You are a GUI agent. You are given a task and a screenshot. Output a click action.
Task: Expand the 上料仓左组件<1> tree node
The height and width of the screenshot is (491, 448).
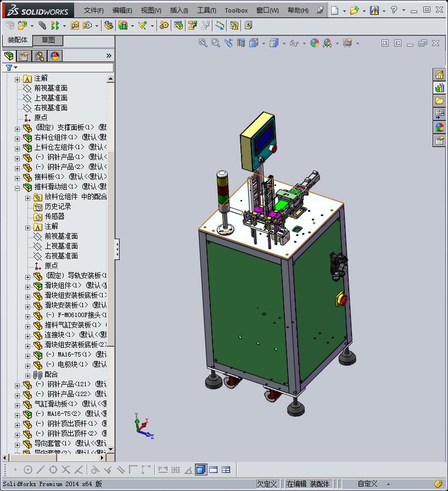pos(17,149)
